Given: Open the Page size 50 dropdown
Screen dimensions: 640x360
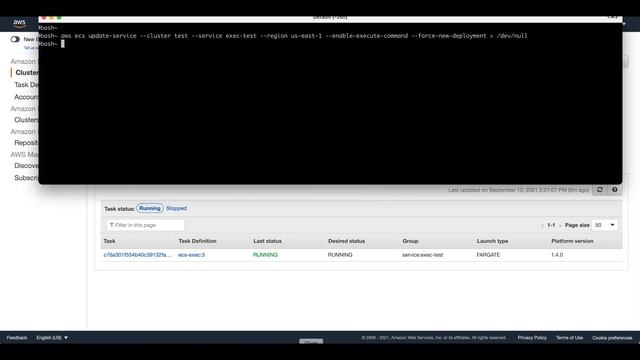Looking at the screenshot, I should pyautogui.click(x=604, y=225).
